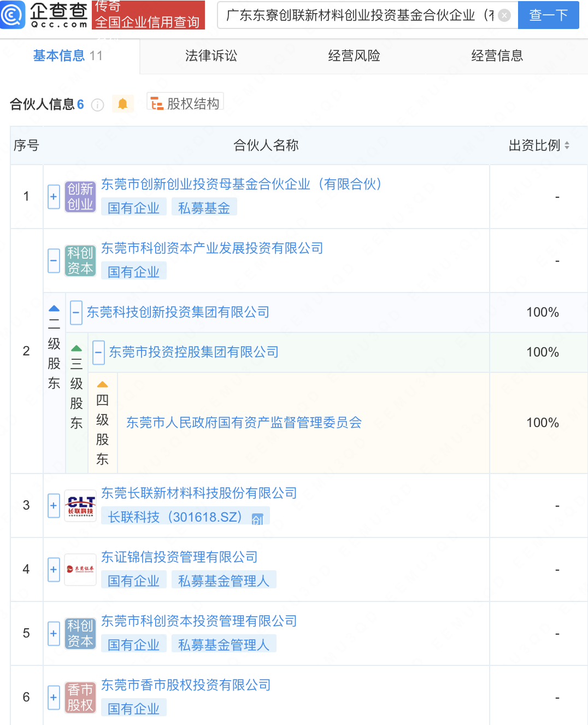Click the icon after 长联科技 stock code
This screenshot has width=588, height=725.
[x=257, y=518]
